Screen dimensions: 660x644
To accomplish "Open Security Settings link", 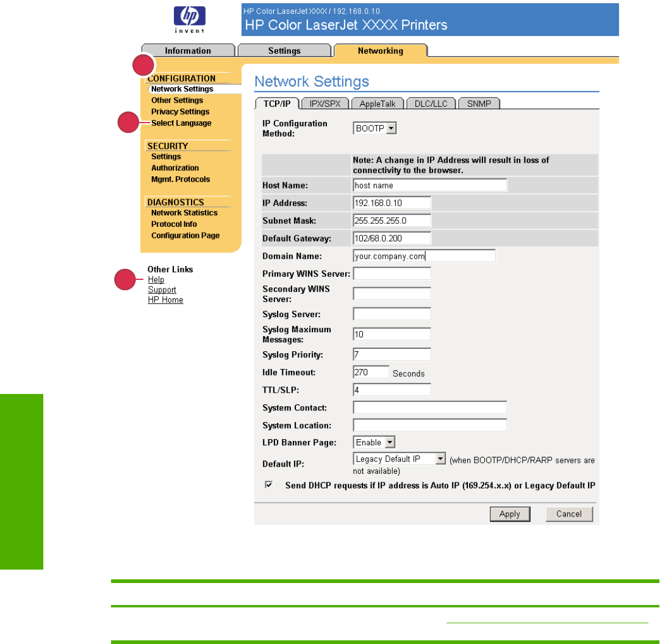I will 167,157.
